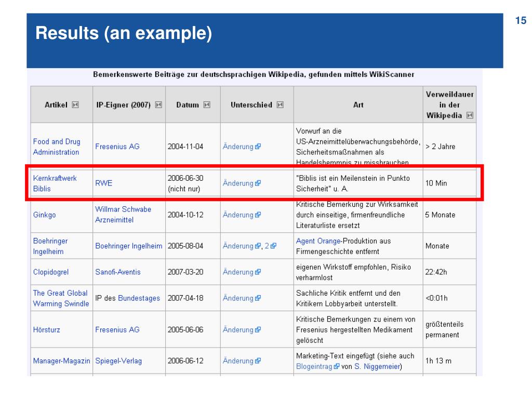Open the Sanofi-Aventis link
The height and width of the screenshot is (399, 532).
(118, 272)
